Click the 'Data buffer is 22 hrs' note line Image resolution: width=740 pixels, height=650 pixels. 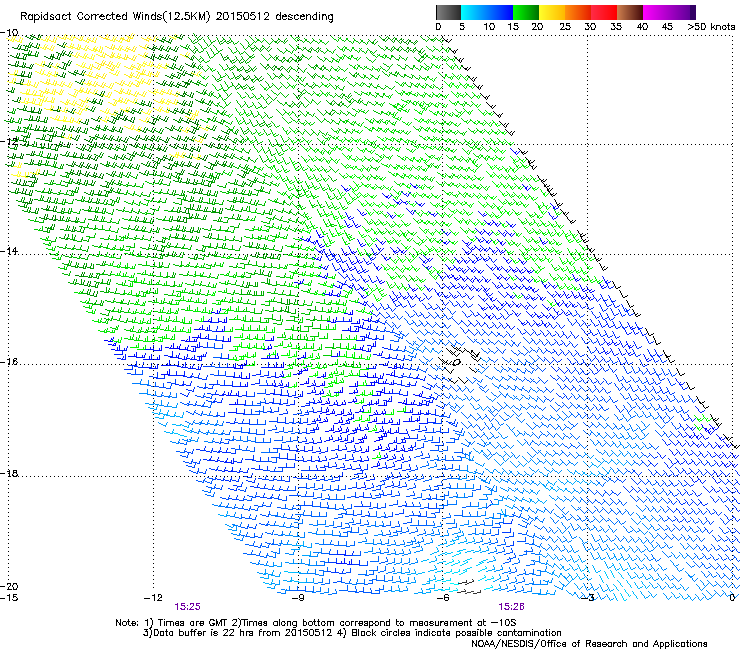(x=352, y=633)
